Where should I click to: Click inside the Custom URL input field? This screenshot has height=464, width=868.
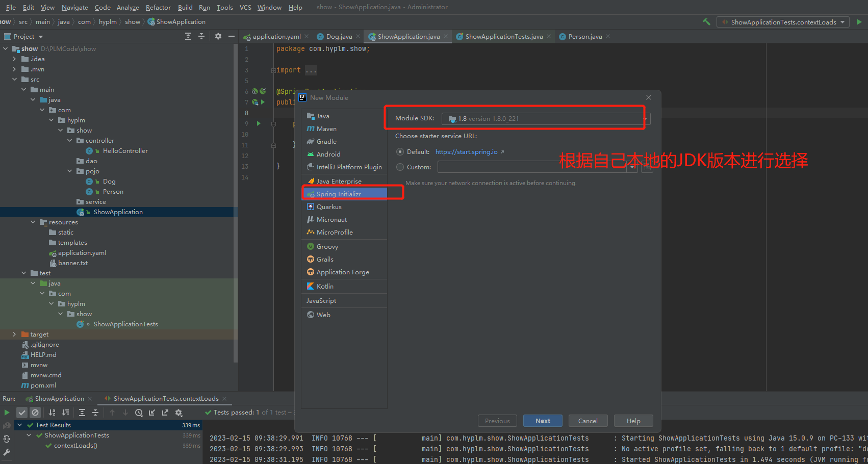pyautogui.click(x=535, y=167)
